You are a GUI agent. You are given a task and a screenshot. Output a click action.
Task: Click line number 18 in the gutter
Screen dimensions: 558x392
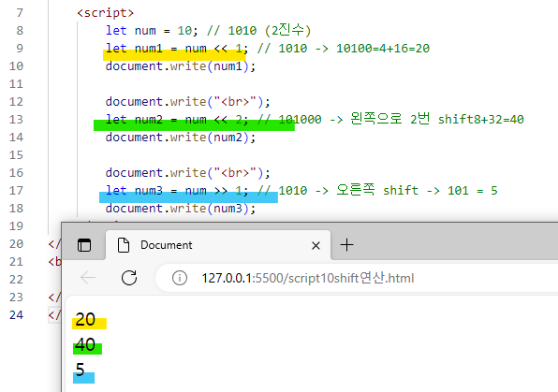tap(16, 209)
